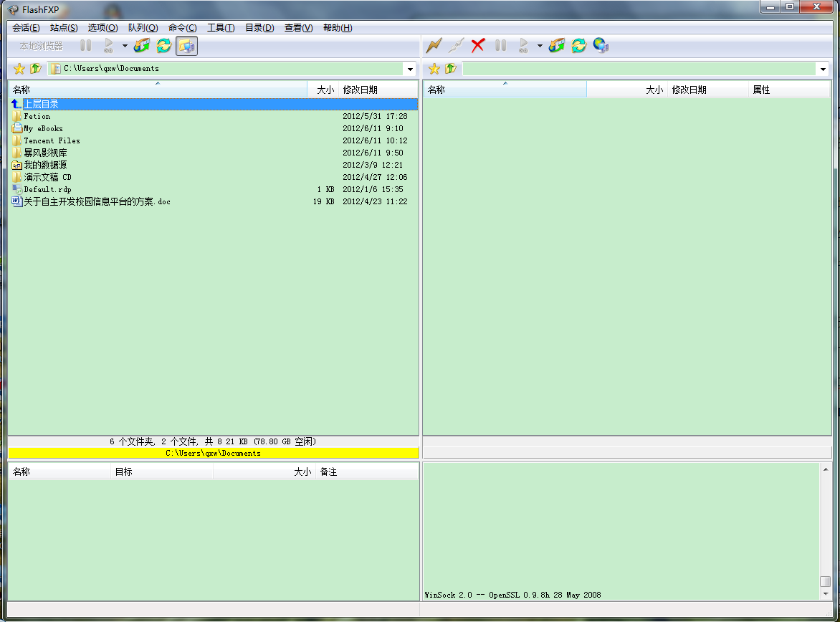The height and width of the screenshot is (622, 840).
Task: Click the left path field C:\Users\qxw\Documents
Action: [225, 69]
